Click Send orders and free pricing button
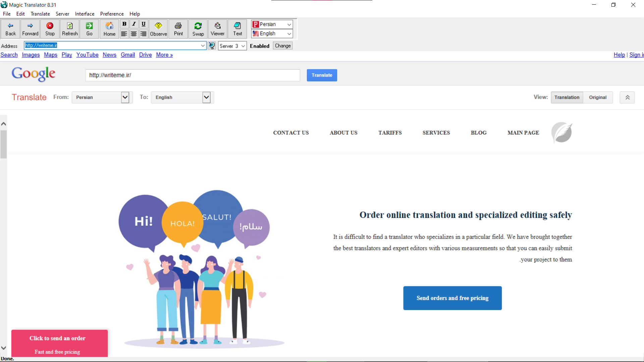 point(452,298)
